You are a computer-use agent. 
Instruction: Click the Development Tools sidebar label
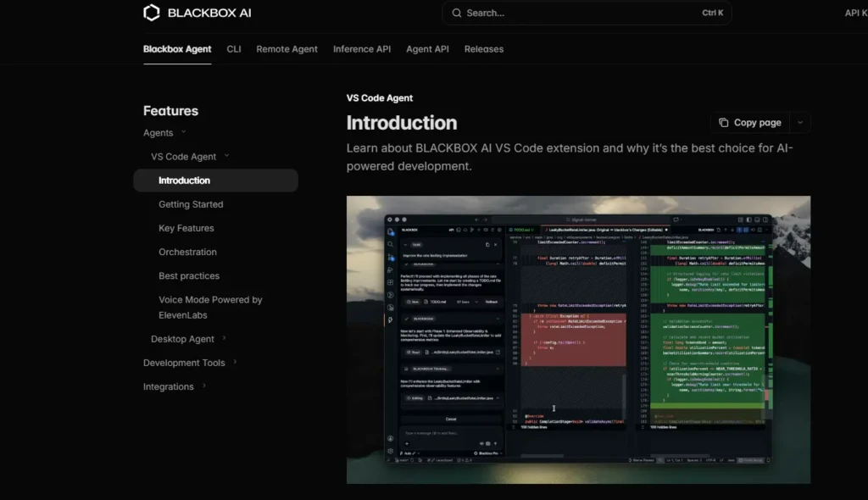coord(184,363)
